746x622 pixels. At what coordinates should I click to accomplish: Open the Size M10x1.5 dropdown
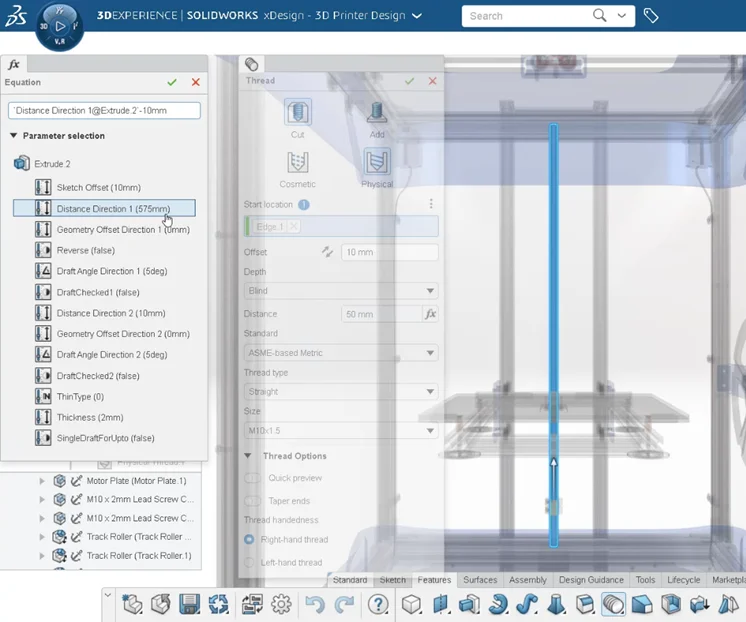[x=341, y=431]
